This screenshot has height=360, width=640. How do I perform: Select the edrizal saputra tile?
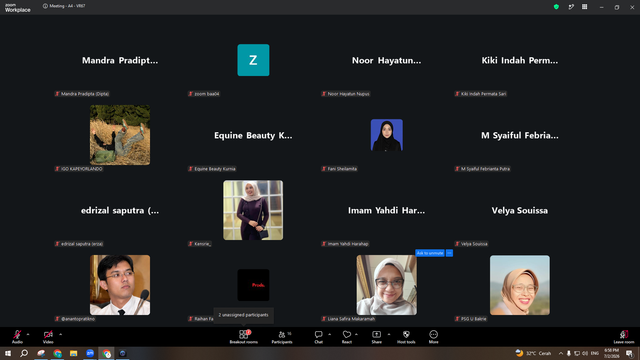coord(120,210)
